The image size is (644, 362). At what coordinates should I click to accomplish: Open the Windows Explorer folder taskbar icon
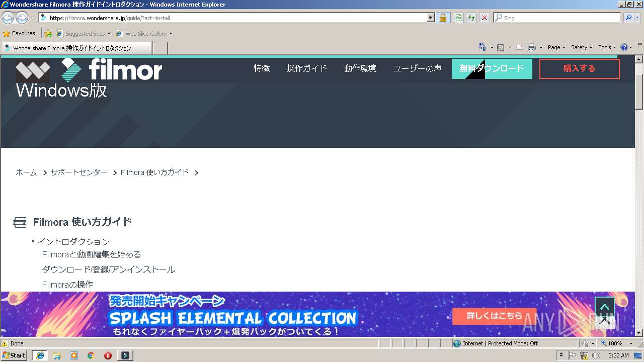click(57, 355)
